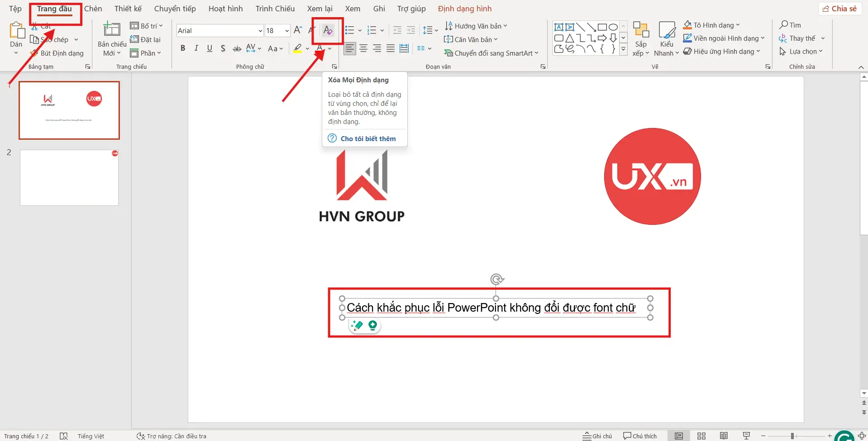This screenshot has width=868, height=441.
Task: Apply strikethrough to selected text
Action: coord(236,48)
